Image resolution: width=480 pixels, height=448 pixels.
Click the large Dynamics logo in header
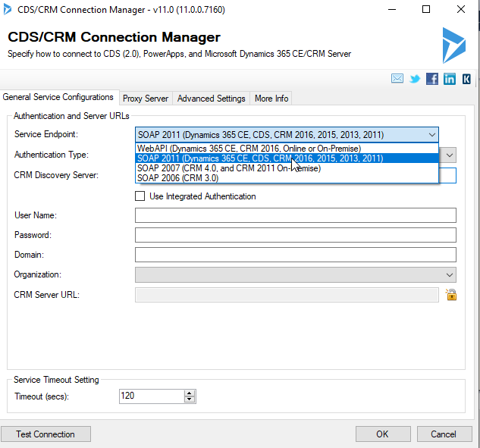tap(454, 45)
